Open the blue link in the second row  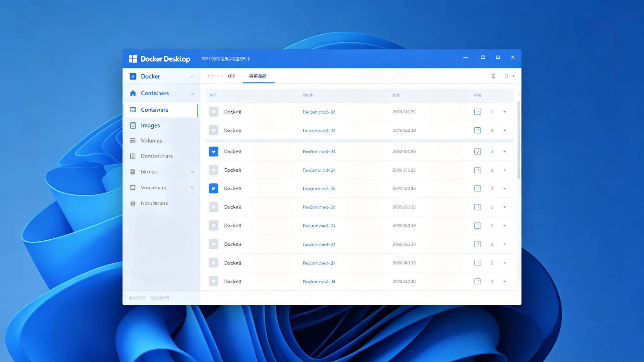click(x=319, y=131)
